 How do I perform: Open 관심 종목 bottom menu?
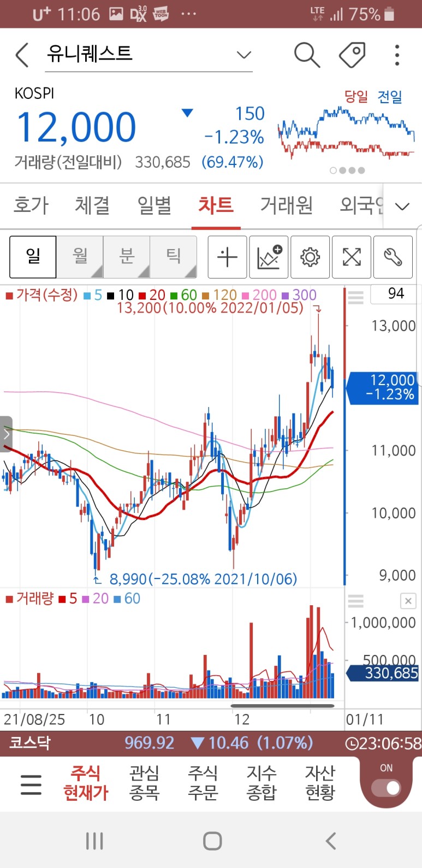pyautogui.click(x=144, y=783)
